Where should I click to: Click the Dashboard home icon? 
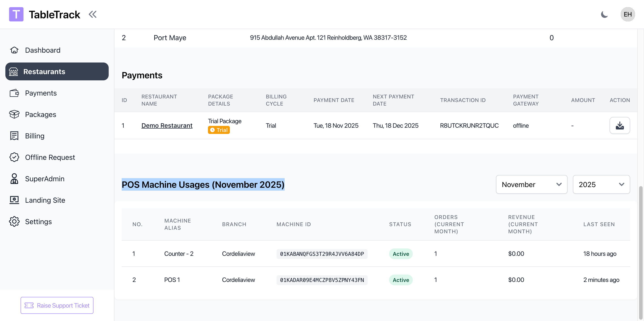14,50
